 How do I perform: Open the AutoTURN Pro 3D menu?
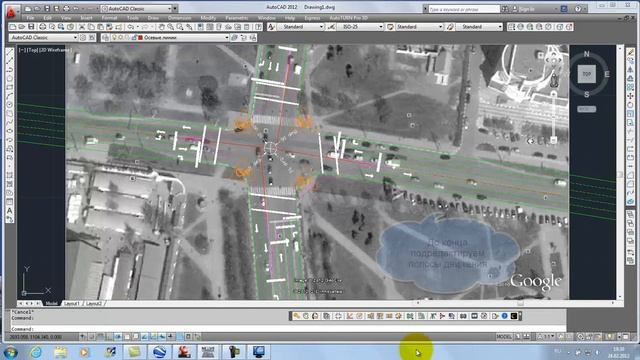349,18
